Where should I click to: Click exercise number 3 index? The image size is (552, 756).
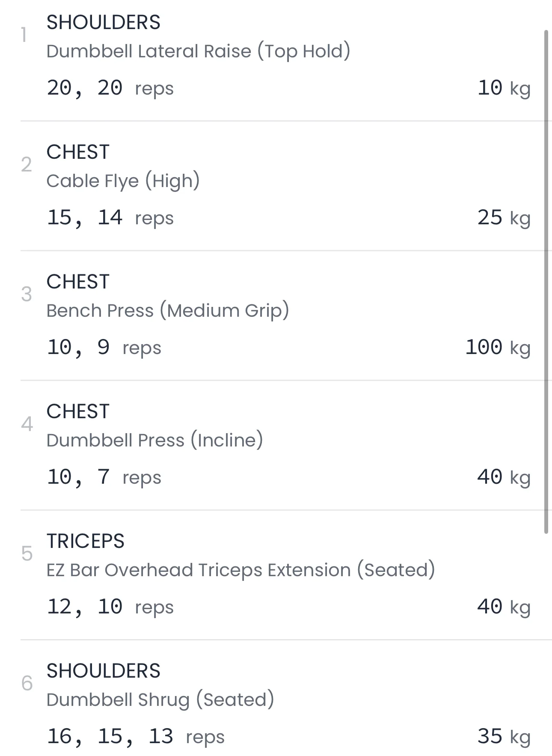tap(27, 295)
